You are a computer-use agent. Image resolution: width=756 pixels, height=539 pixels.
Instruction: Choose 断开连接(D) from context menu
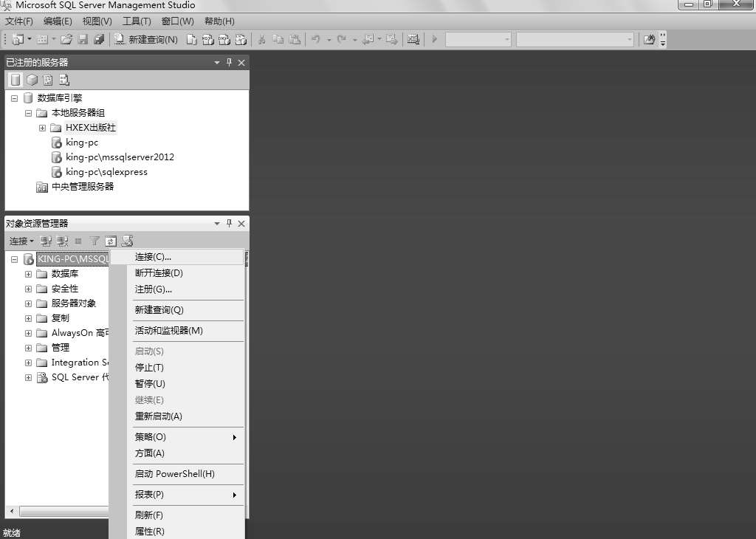[x=159, y=273]
